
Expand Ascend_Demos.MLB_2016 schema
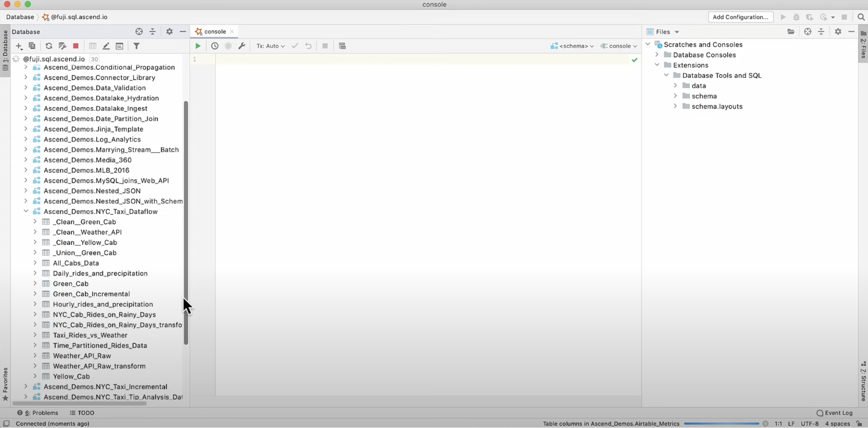[26, 170]
